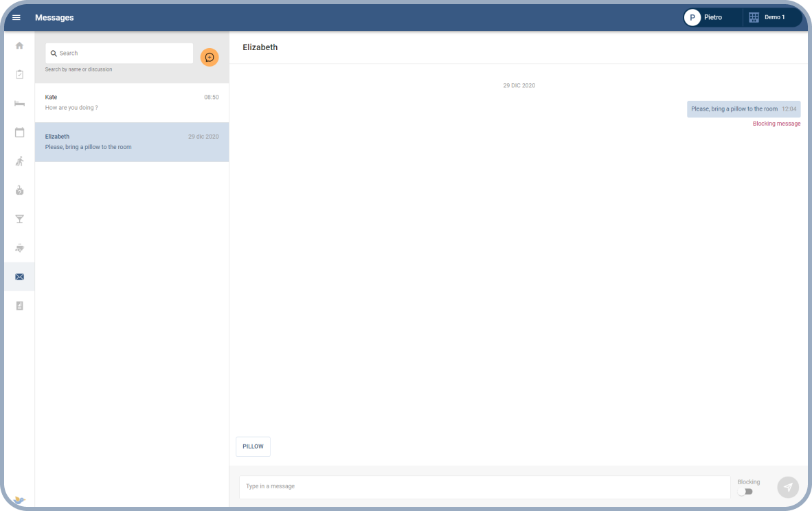Enable the Blocking message toggle
The height and width of the screenshot is (511, 812).
pos(745,492)
